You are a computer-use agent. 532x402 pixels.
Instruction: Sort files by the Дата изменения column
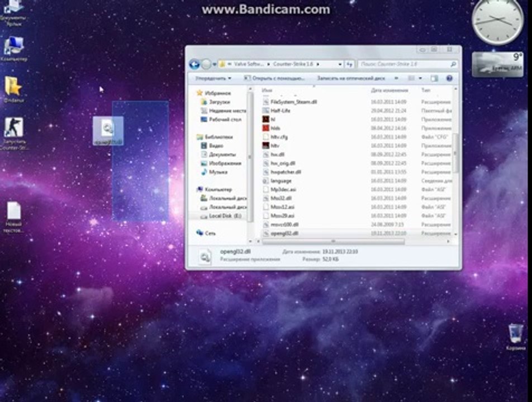point(389,90)
